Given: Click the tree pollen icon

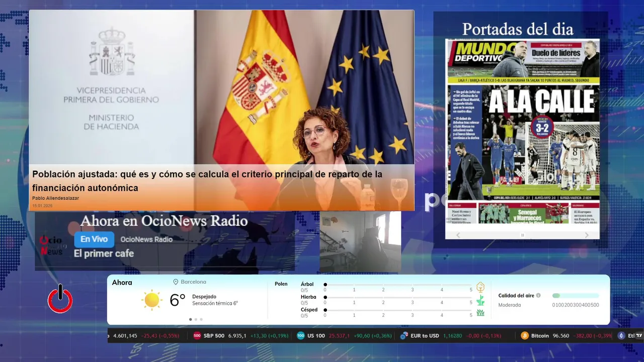Looking at the screenshot, I should tap(480, 287).
